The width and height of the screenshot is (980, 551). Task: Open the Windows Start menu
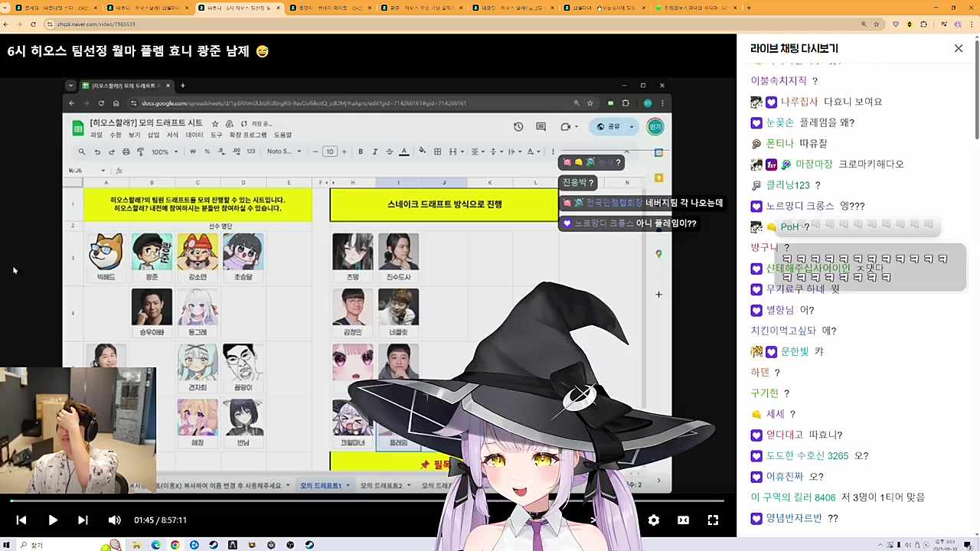[x=8, y=545]
